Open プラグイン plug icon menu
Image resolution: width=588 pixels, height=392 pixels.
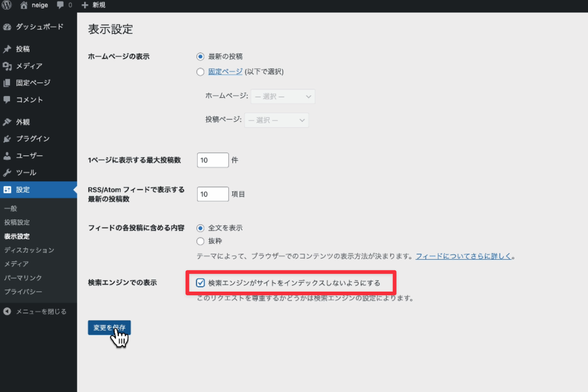pos(7,139)
